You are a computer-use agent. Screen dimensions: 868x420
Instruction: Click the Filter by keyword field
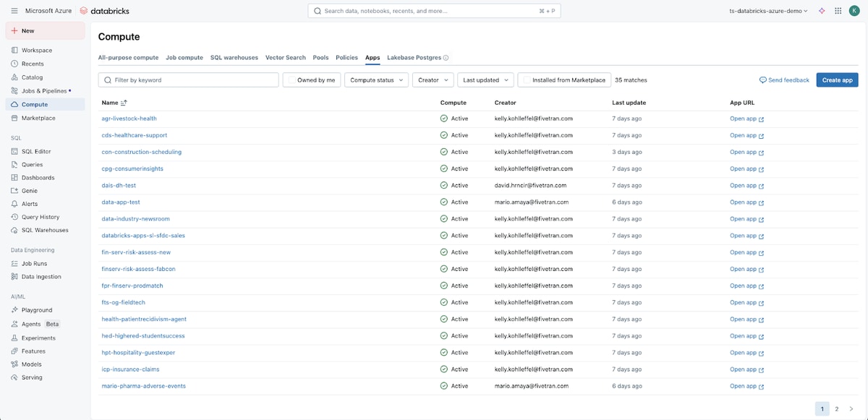pos(188,80)
